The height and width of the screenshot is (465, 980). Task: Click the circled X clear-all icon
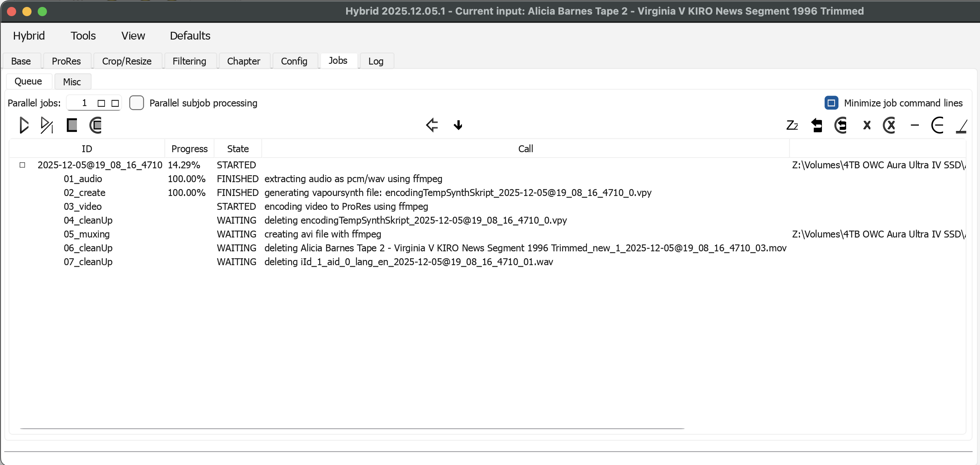point(889,125)
